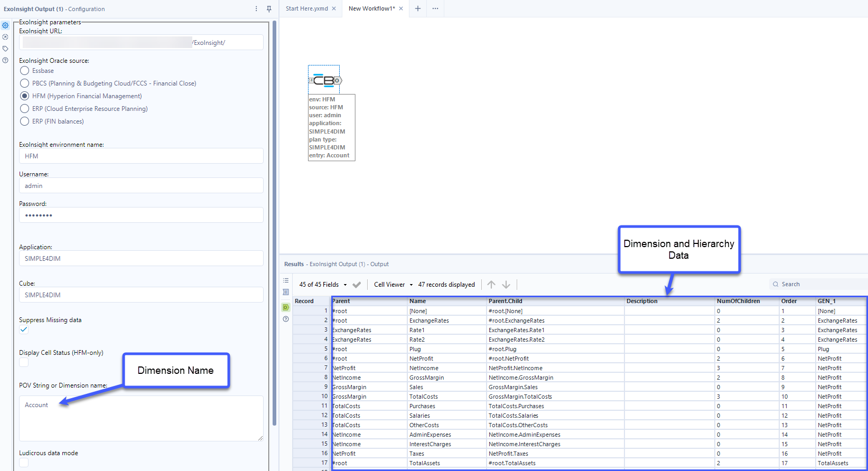Click the configuration panel vertical scrollbar
The width and height of the screenshot is (868, 471).
pos(274,222)
